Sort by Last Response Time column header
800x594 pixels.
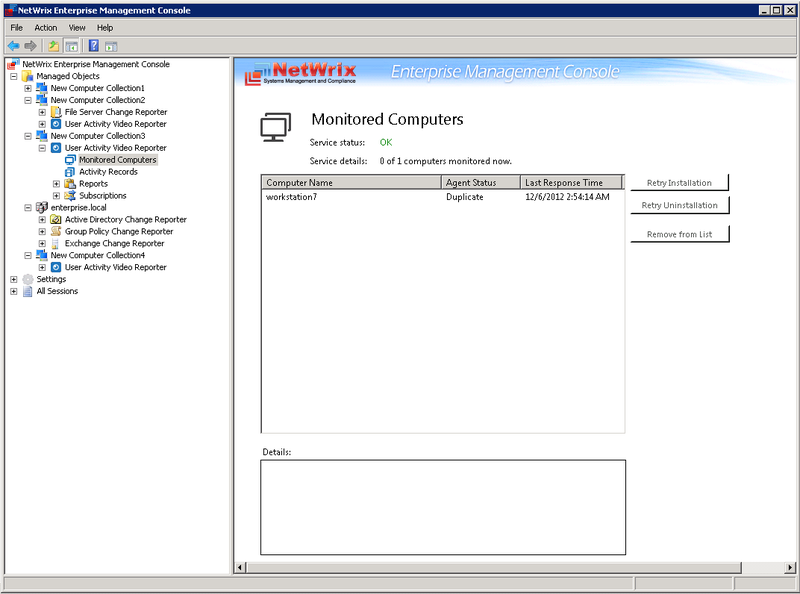(x=571, y=182)
